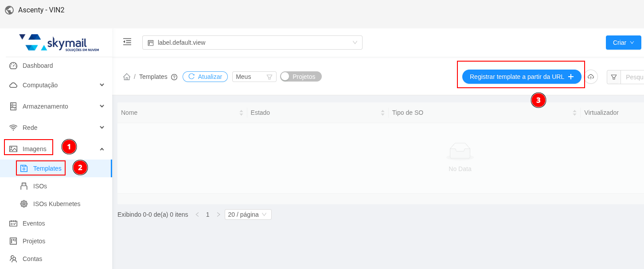Sort the table by Nome column arrows
The image size is (644, 269).
click(x=241, y=113)
